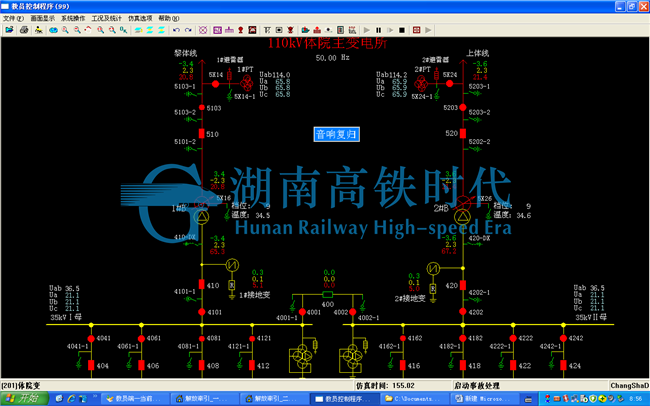Image resolution: width=650 pixels, height=406 pixels.
Task: Select disconnector 4242 red circle
Action: click(563, 338)
